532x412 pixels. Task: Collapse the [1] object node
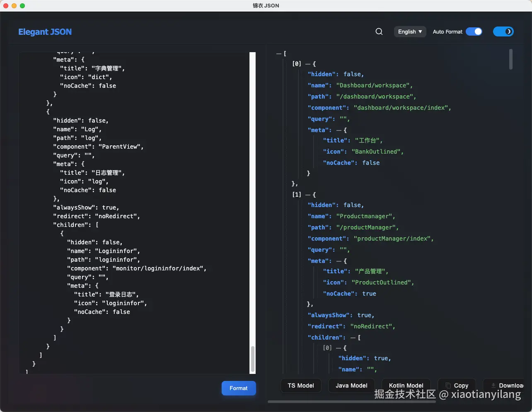[308, 195]
